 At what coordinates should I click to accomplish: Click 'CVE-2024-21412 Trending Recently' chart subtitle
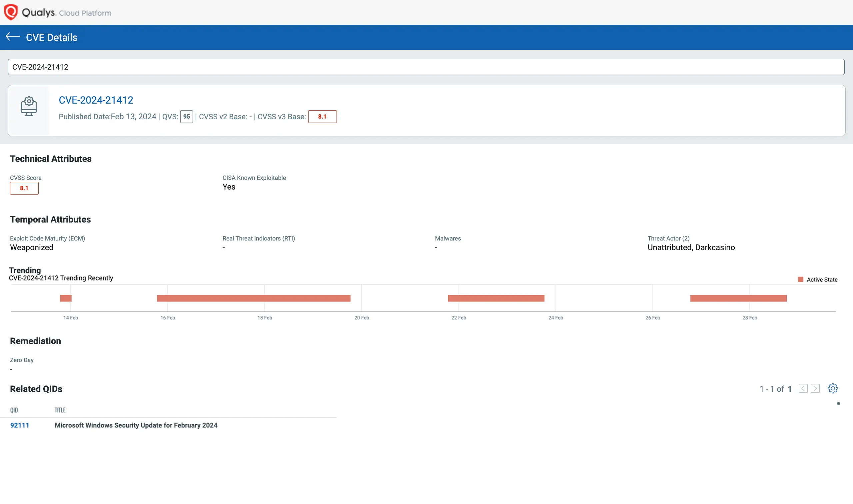coord(61,278)
